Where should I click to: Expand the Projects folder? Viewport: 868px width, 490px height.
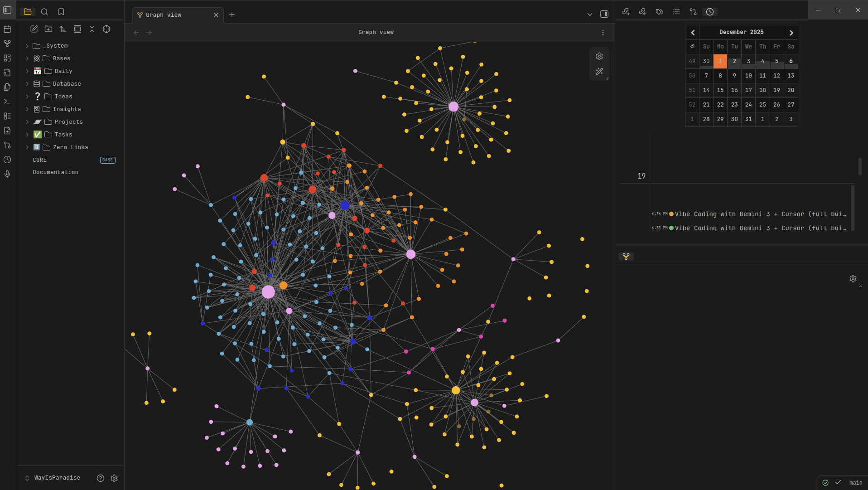[27, 122]
